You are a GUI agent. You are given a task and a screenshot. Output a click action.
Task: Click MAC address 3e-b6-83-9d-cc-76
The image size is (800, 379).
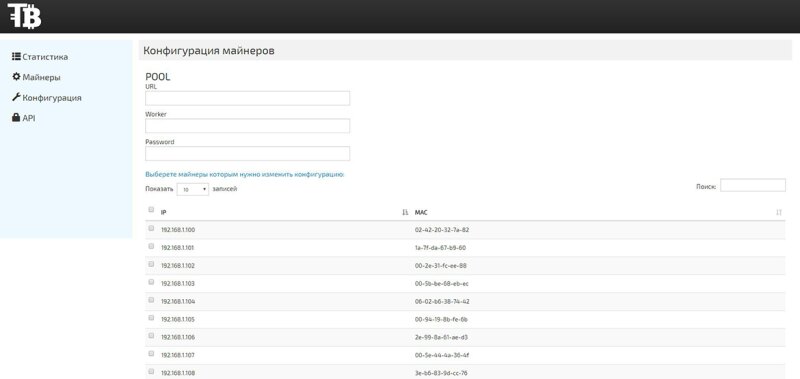click(x=441, y=373)
